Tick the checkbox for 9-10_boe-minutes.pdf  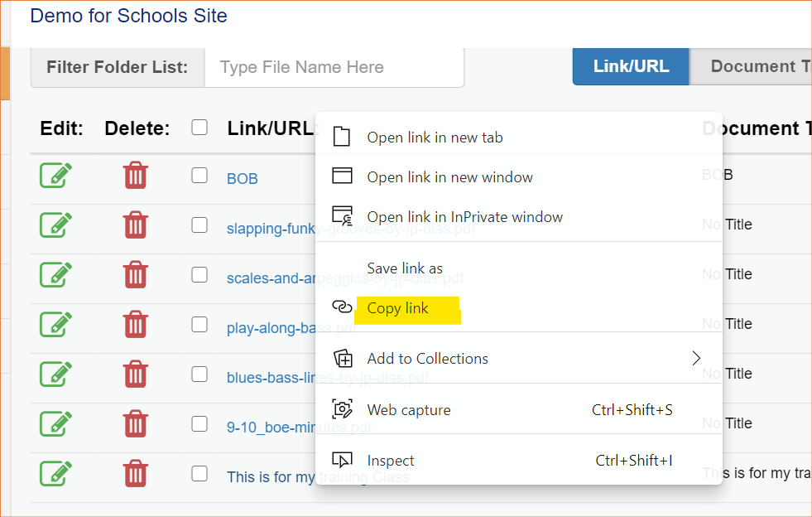199,424
